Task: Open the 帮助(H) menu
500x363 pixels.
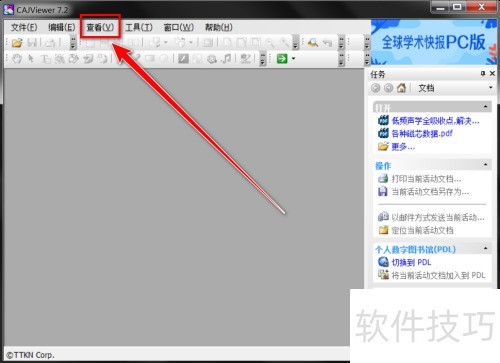Action: point(218,27)
